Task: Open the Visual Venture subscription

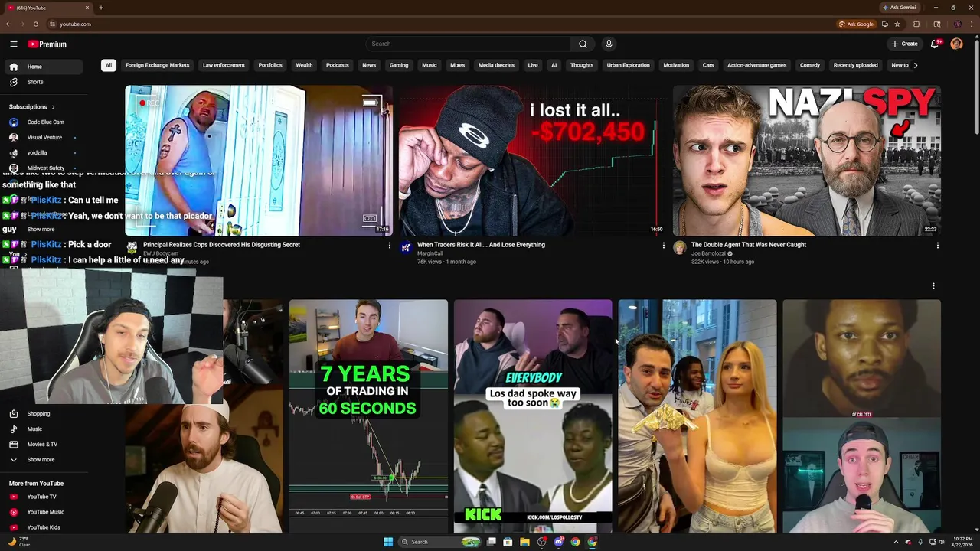Action: [x=43, y=137]
